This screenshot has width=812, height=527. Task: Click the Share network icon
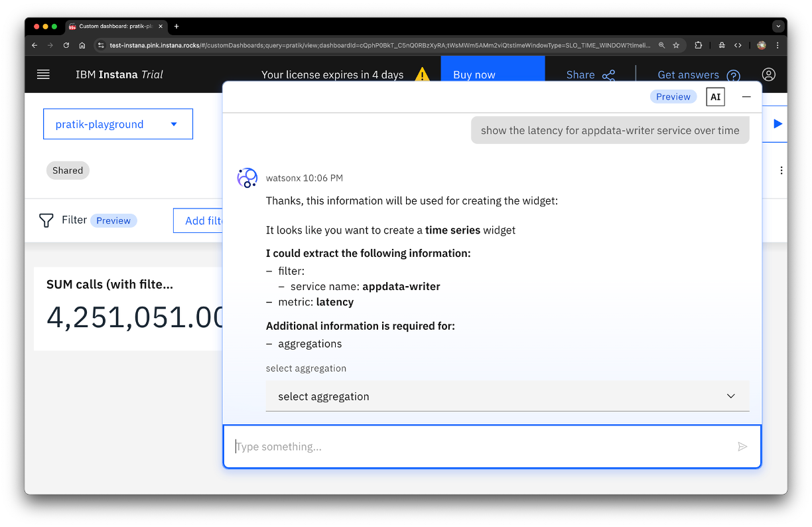[608, 75]
